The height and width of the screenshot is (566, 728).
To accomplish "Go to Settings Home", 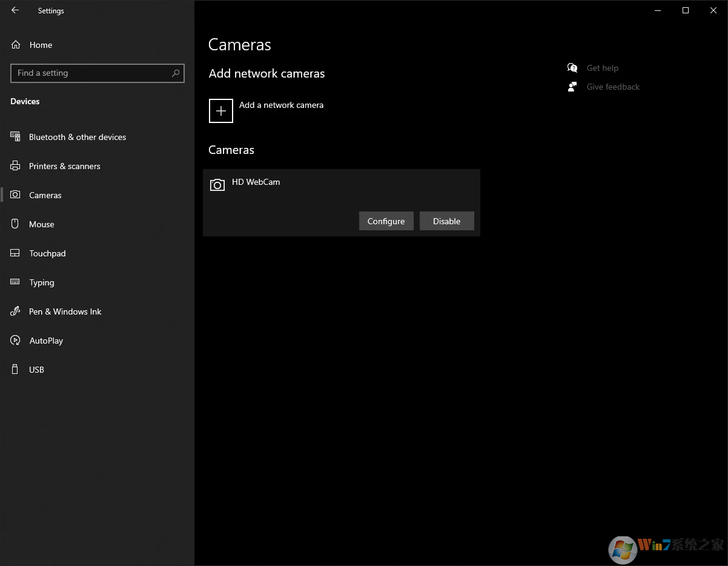I will pos(40,45).
